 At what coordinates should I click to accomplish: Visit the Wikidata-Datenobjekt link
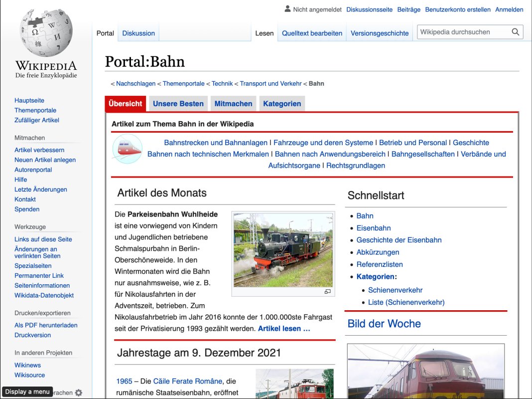pyautogui.click(x=45, y=295)
